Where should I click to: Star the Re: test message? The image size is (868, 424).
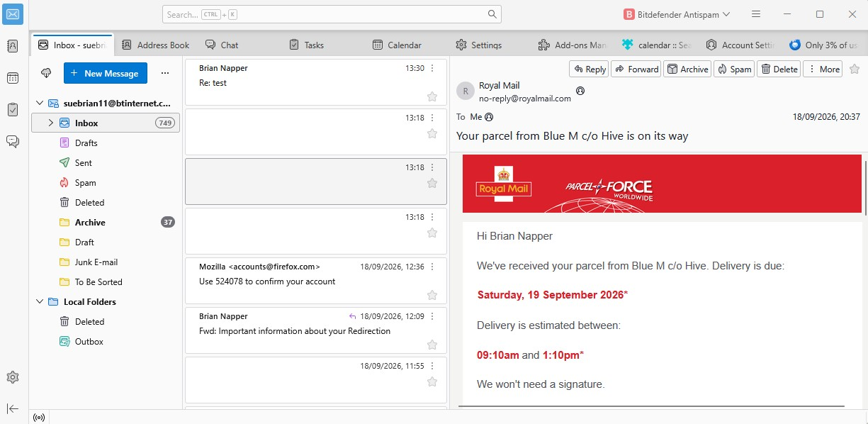[432, 96]
